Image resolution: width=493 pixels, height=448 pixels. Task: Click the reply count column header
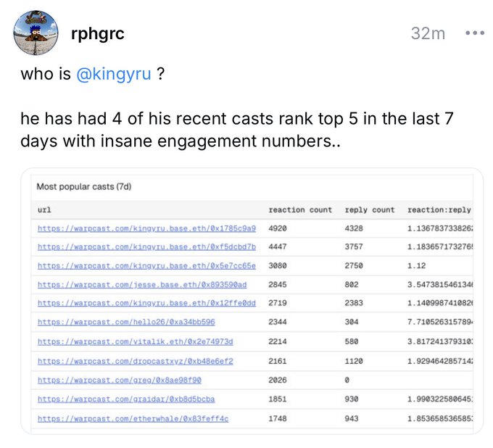pyautogui.click(x=370, y=210)
